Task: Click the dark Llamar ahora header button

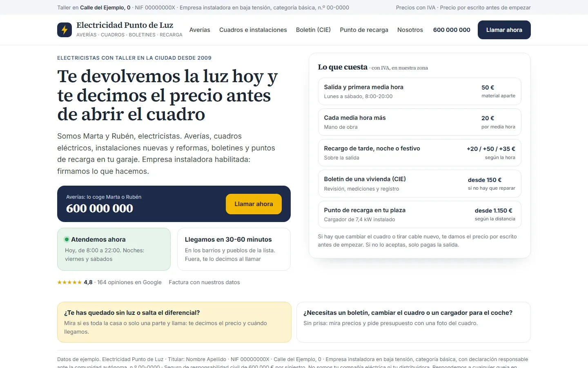Action: point(504,30)
